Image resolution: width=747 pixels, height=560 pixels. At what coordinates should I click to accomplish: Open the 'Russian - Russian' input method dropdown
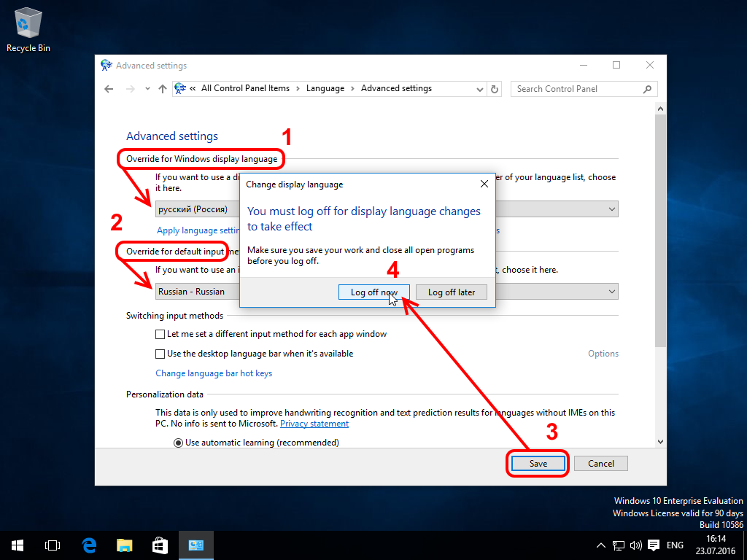[x=611, y=292]
